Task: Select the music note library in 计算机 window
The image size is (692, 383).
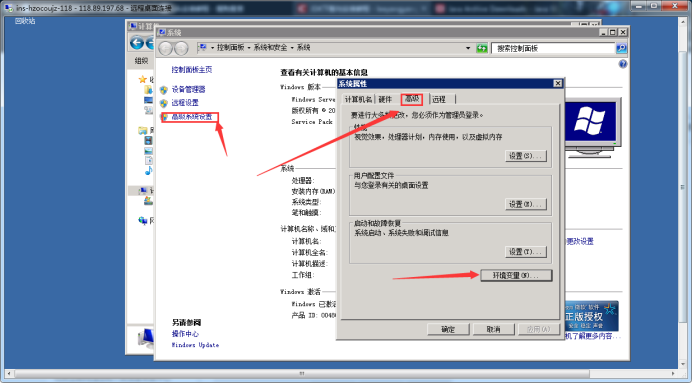Action: coord(149,170)
